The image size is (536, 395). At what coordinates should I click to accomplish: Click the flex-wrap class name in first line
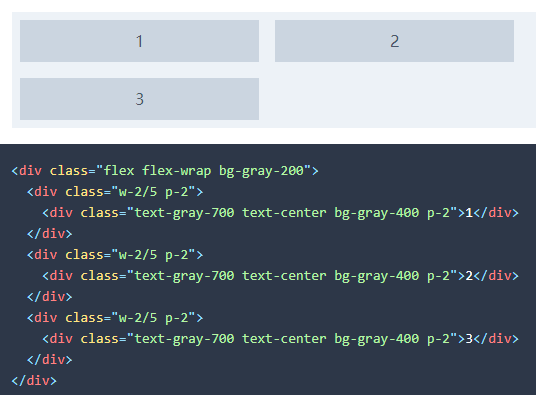tap(177, 171)
